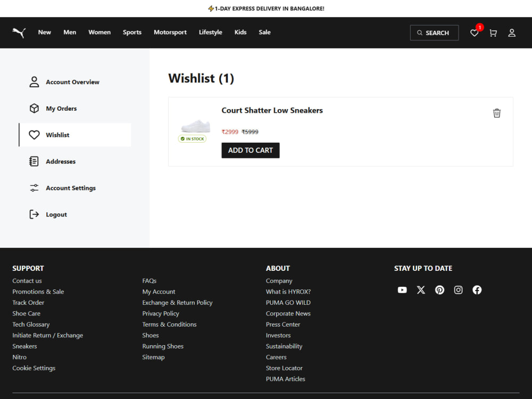The height and width of the screenshot is (399, 532).
Task: Click Logout text in sidebar
Action: click(56, 214)
